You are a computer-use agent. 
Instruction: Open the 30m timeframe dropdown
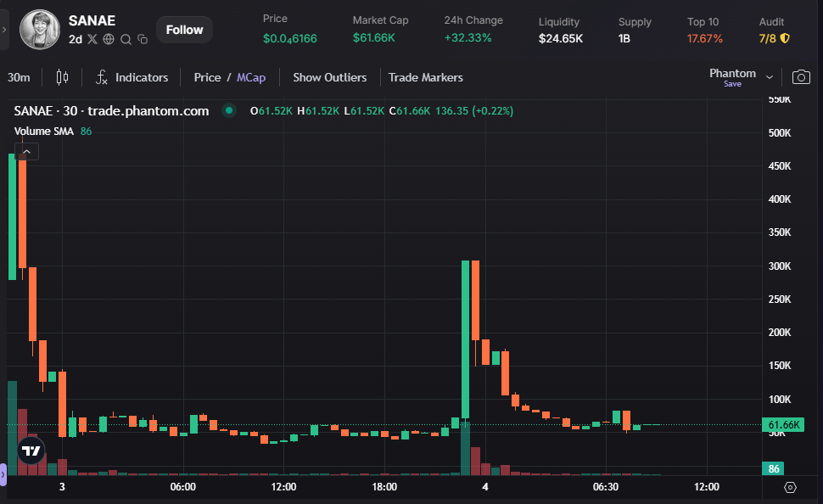pos(19,76)
